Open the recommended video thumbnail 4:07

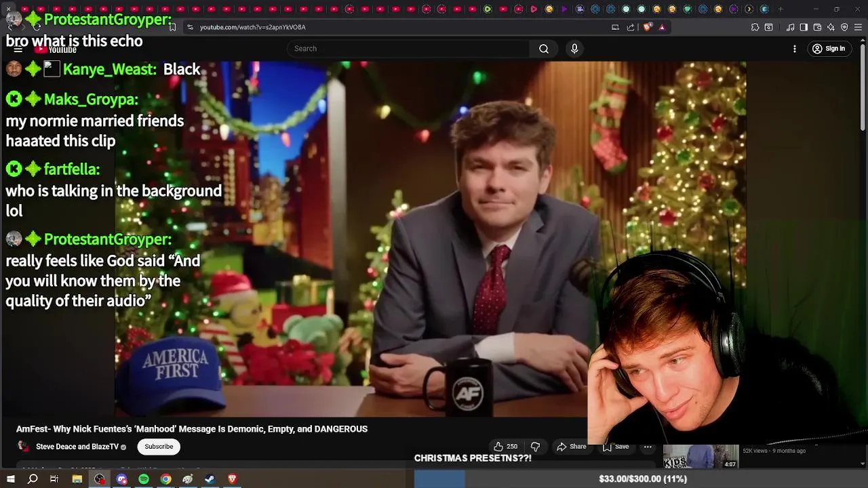pyautogui.click(x=701, y=456)
